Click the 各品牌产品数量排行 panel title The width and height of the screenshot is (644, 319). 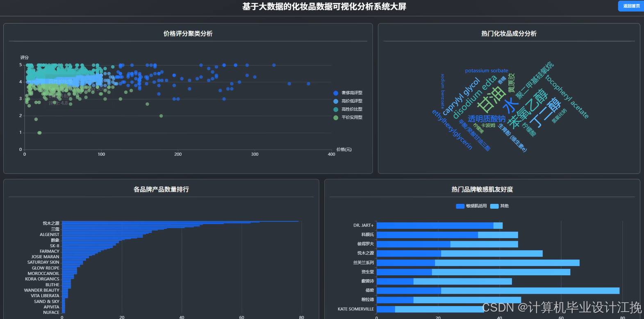click(161, 189)
